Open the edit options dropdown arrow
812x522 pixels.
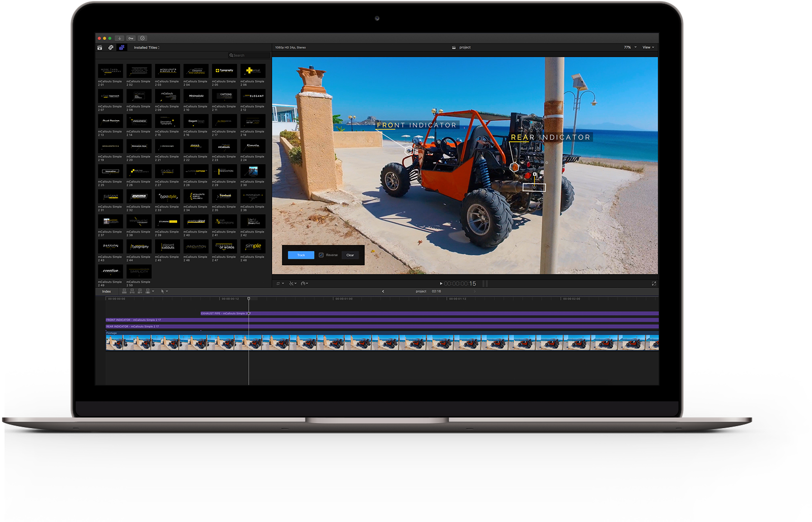point(153,291)
